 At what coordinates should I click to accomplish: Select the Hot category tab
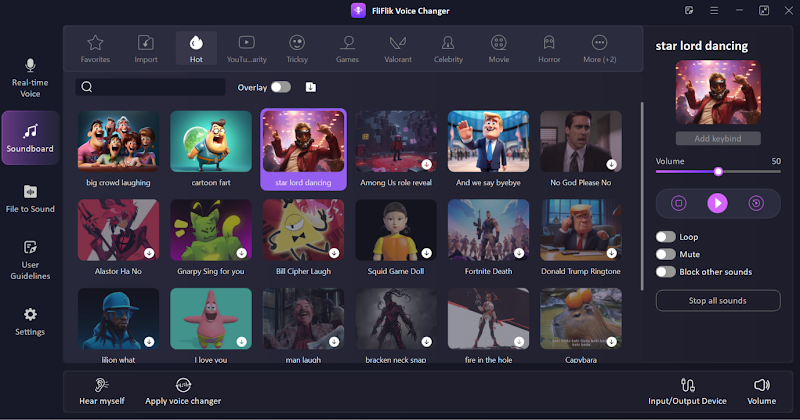click(x=196, y=48)
